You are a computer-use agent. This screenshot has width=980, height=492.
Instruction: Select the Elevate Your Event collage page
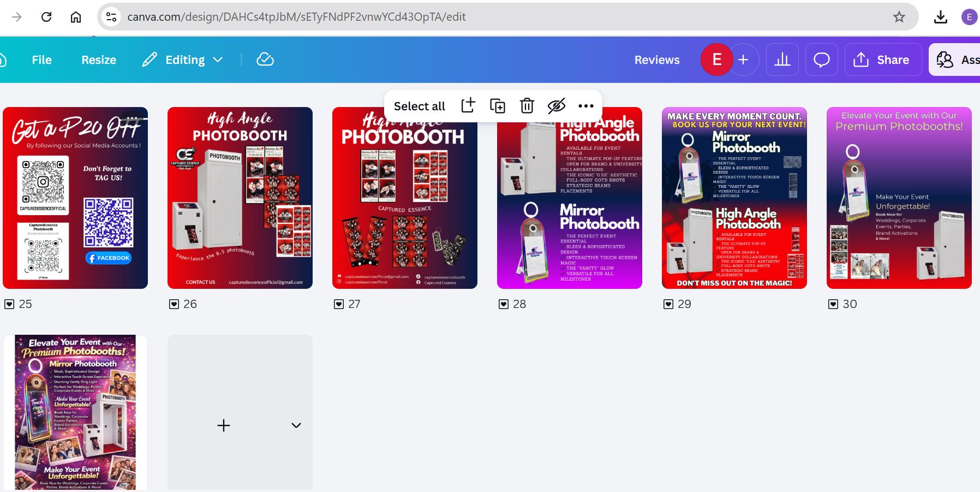[x=75, y=412]
